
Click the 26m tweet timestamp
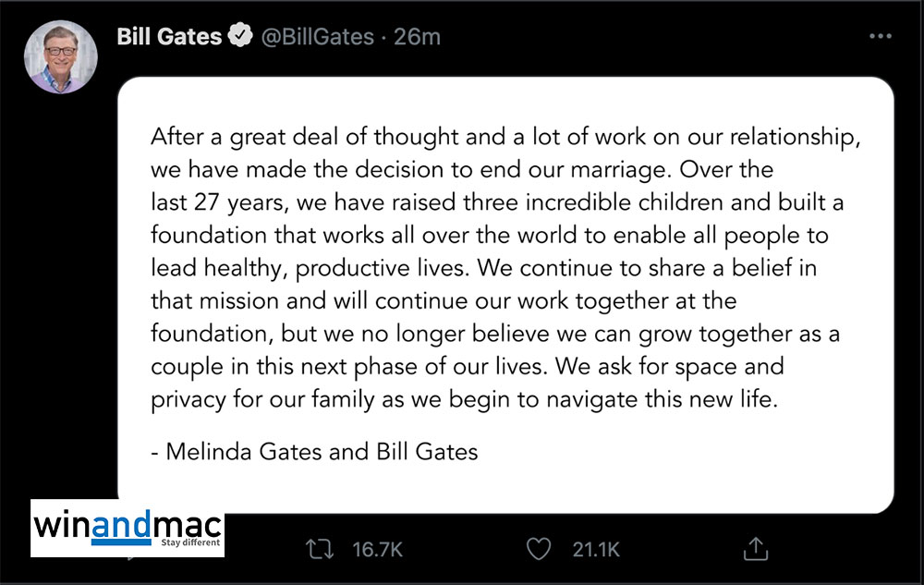[418, 37]
